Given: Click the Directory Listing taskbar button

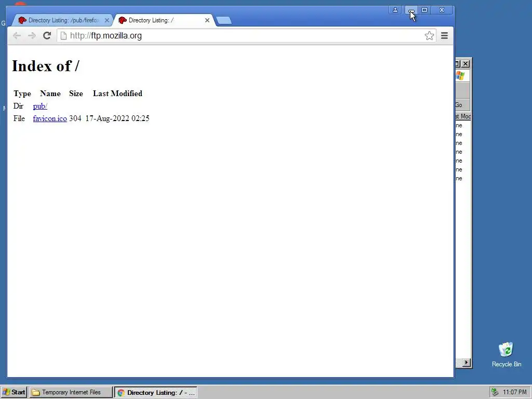Looking at the screenshot, I should (x=156, y=393).
